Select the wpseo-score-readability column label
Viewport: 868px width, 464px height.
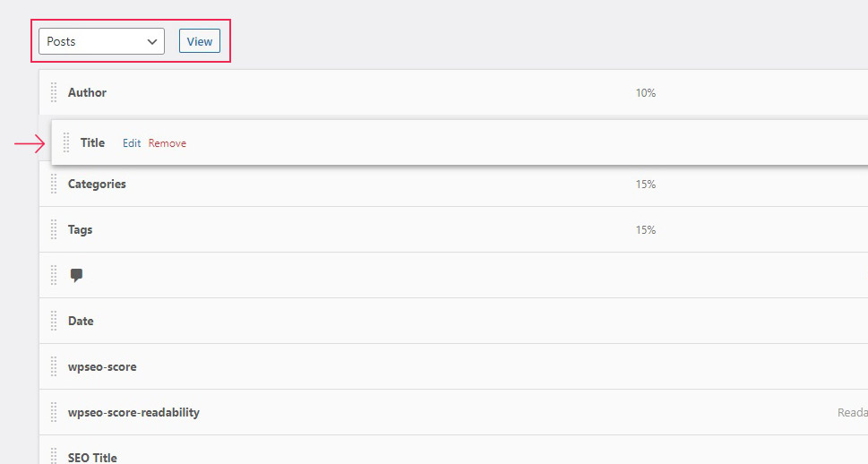click(134, 413)
